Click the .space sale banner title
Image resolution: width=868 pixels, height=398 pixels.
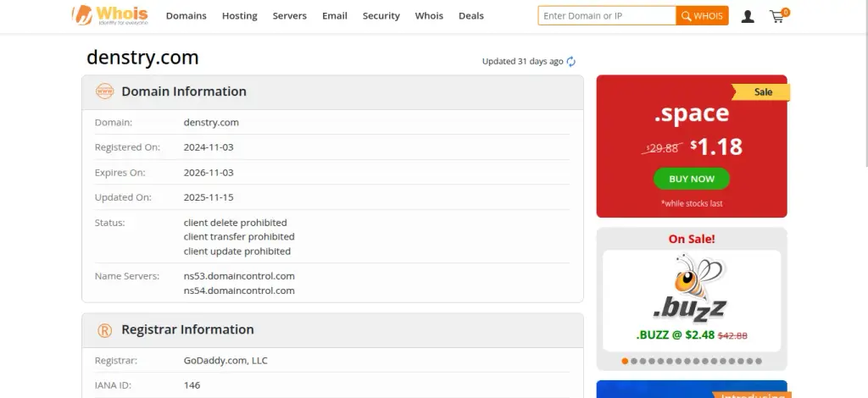click(692, 113)
